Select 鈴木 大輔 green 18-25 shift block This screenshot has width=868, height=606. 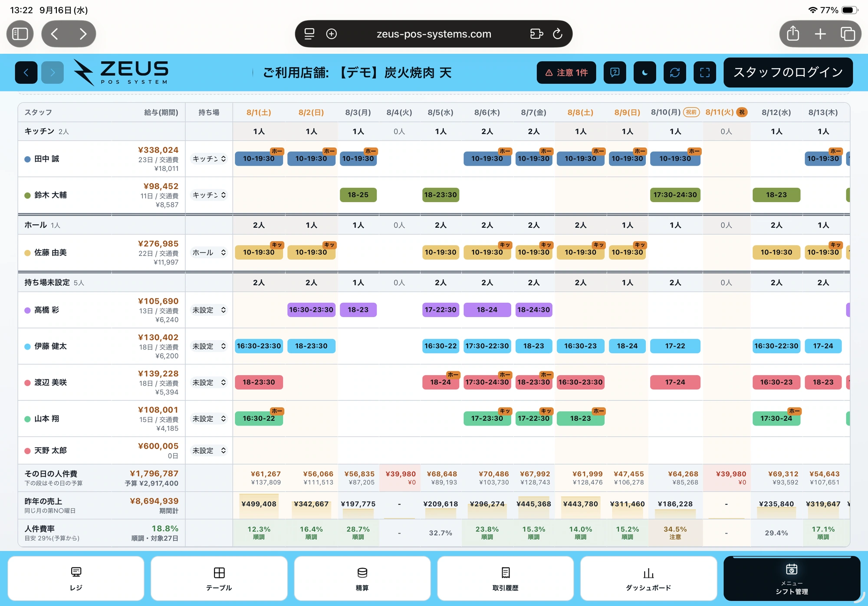pyautogui.click(x=358, y=195)
